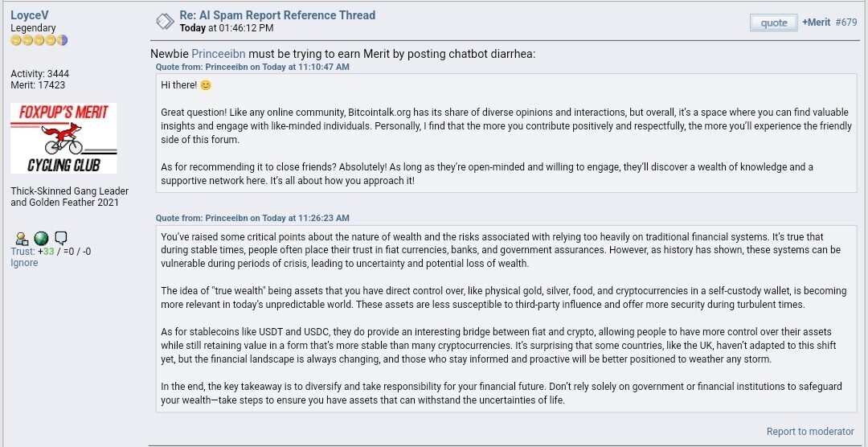Visit LoyceV's website via the globe icon
This screenshot has width=868, height=447.
point(41,239)
